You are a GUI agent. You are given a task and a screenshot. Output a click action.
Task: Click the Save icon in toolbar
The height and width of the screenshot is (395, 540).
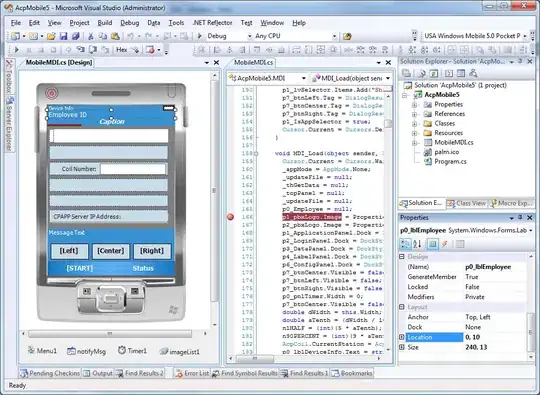(63, 36)
